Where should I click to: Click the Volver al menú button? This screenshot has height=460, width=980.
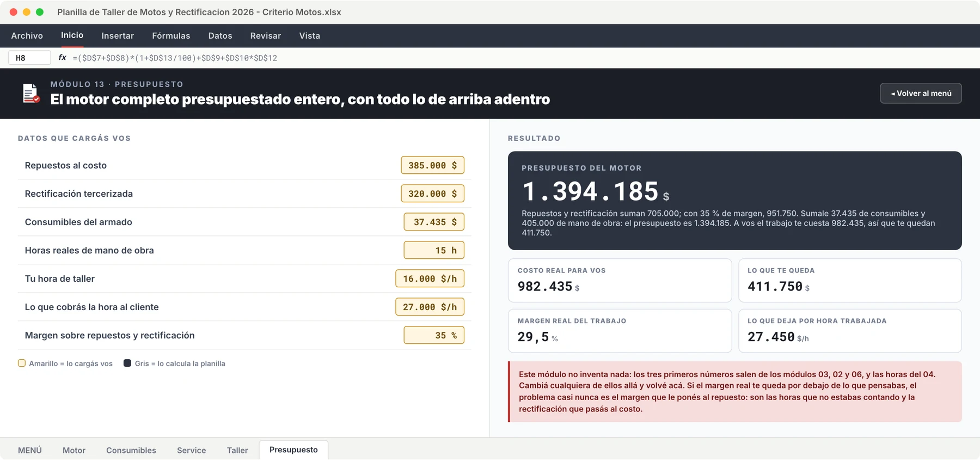pos(921,93)
